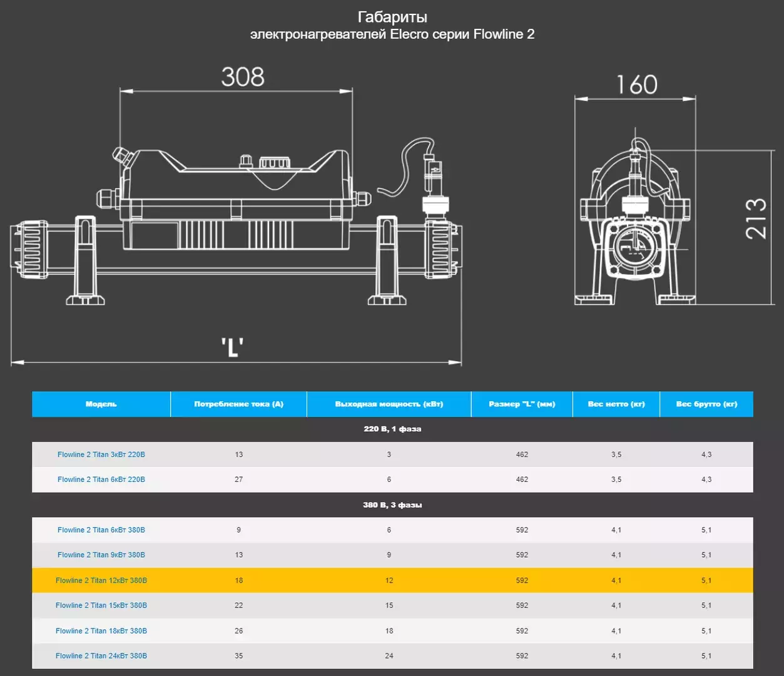Image resolution: width=784 pixels, height=676 pixels.
Task: Open Flowline 2 Titan 12кВт 380В link
Action: [101, 581]
